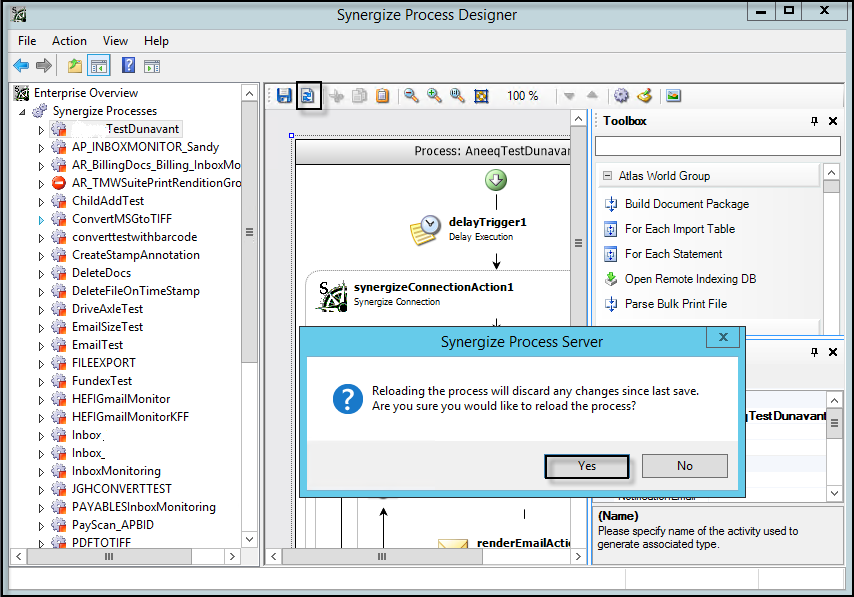
Task: Expand the EmailTest tree node
Action: 41,346
